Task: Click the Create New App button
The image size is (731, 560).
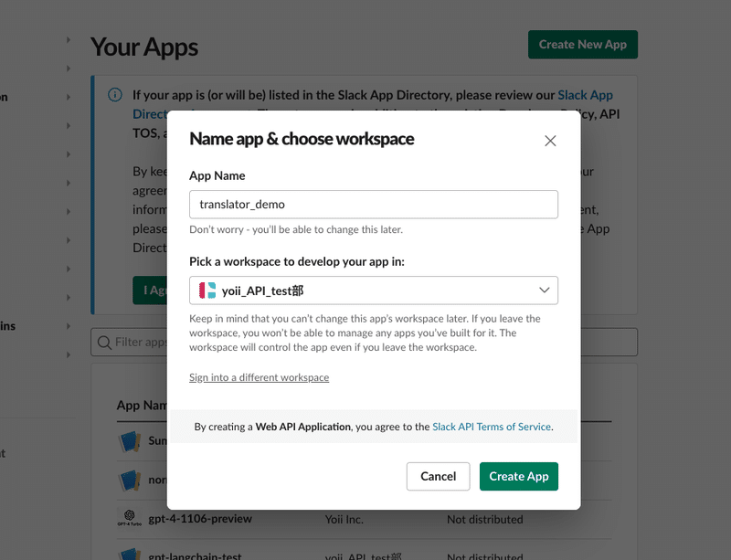Action: click(582, 44)
